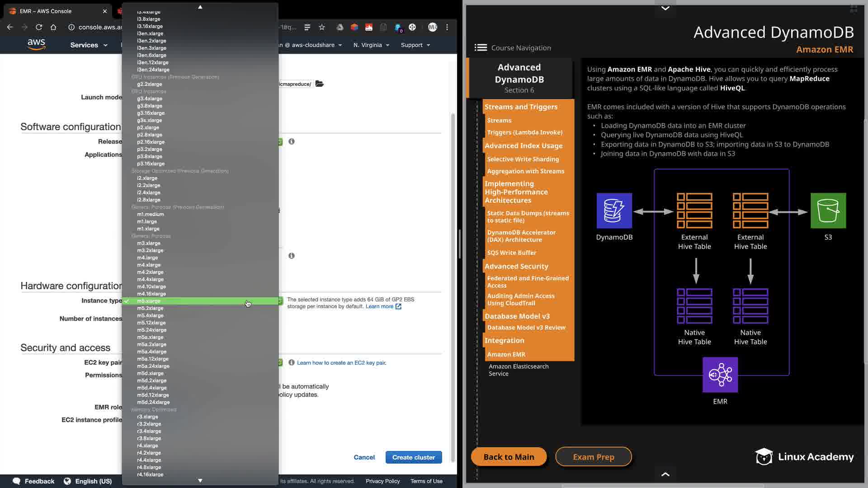
Task: Collapse panel using top chevron
Action: pos(665,8)
